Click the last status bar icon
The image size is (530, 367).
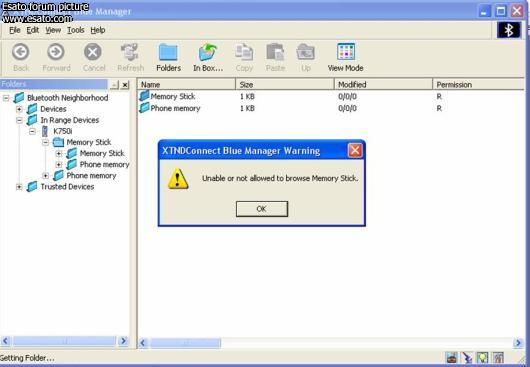click(x=498, y=358)
